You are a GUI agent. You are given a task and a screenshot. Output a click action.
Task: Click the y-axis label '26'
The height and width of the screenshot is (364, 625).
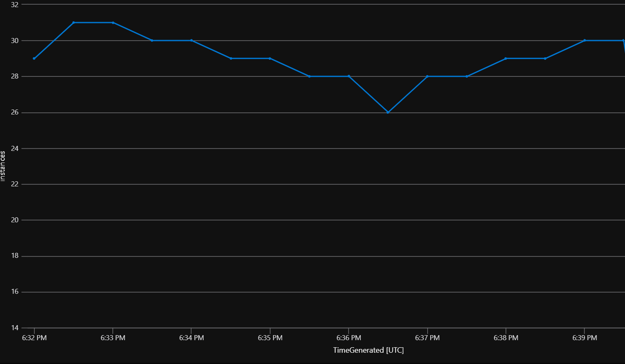(x=15, y=112)
